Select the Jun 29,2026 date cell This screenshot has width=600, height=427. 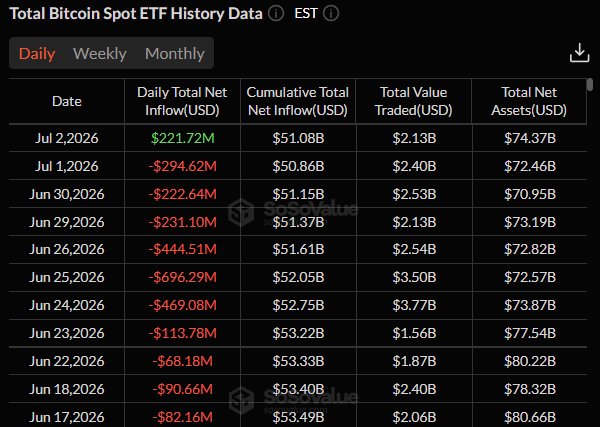click(67, 222)
